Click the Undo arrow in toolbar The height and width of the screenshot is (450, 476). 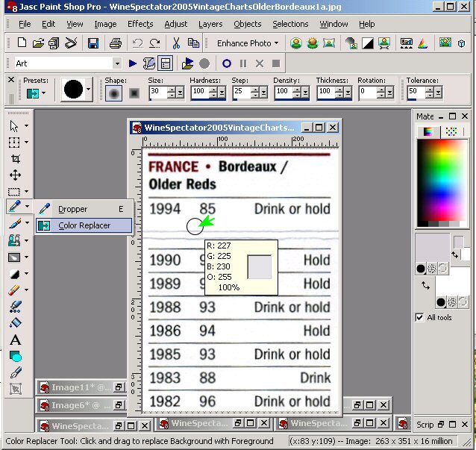click(138, 43)
